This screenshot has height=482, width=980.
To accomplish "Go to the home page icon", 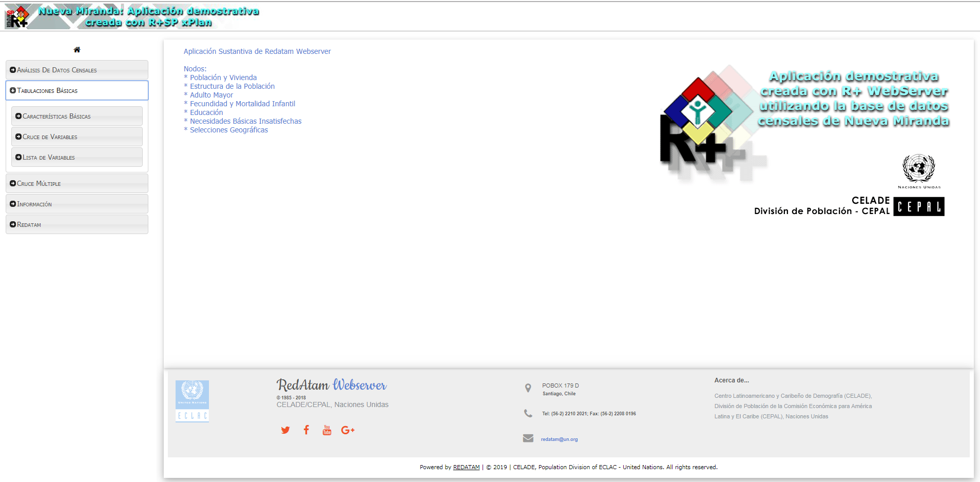I will (77, 50).
